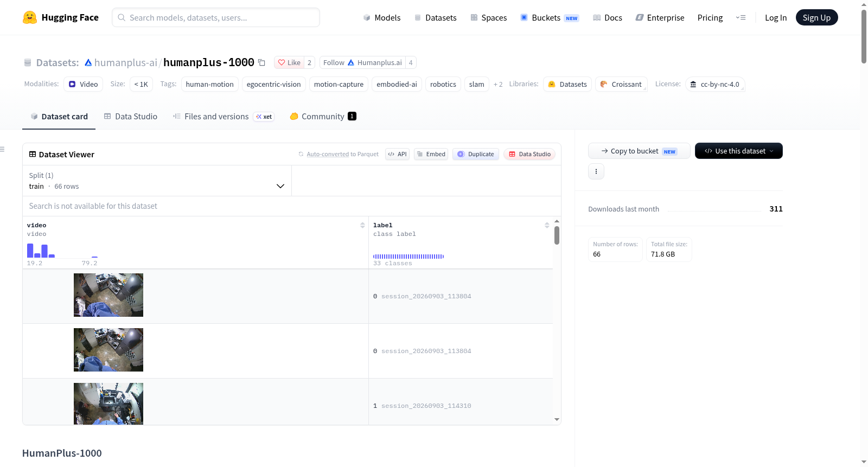Click the video length histogram bars
Image resolution: width=868 pixels, height=467 pixels.
62,250
